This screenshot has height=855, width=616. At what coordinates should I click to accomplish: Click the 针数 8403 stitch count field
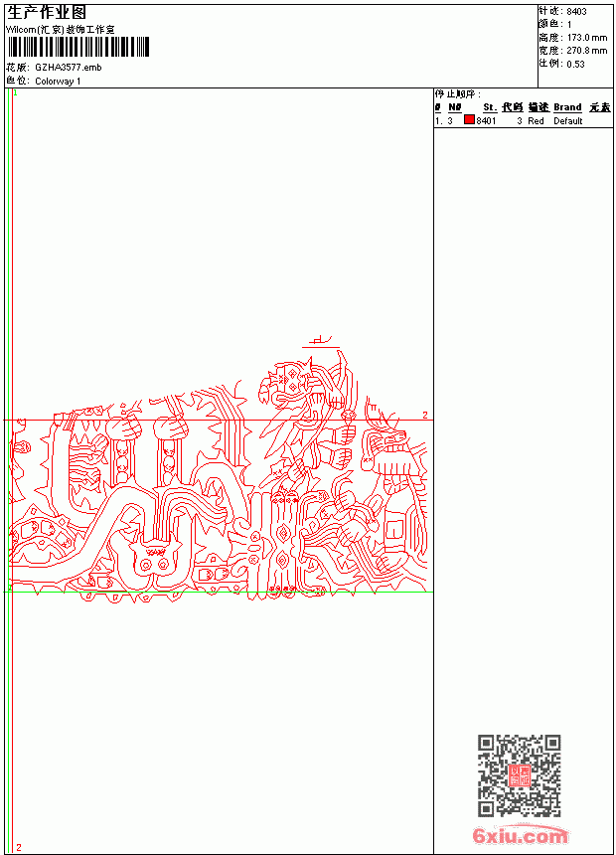[x=562, y=11]
